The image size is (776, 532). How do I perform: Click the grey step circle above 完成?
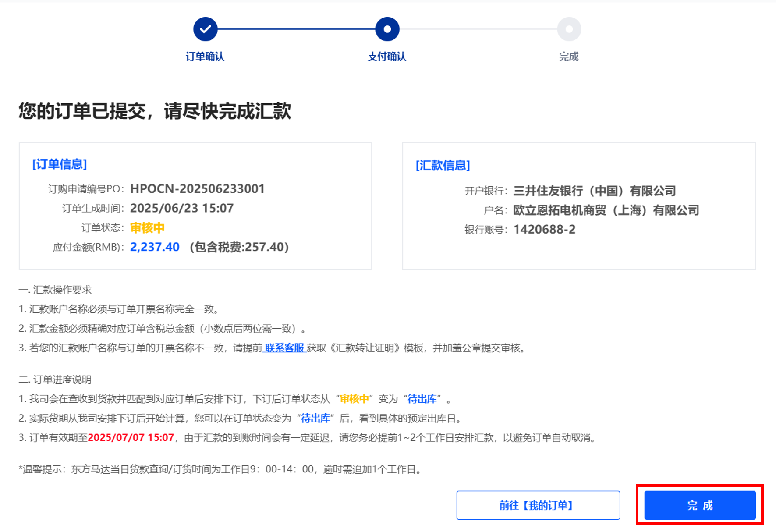pyautogui.click(x=569, y=29)
